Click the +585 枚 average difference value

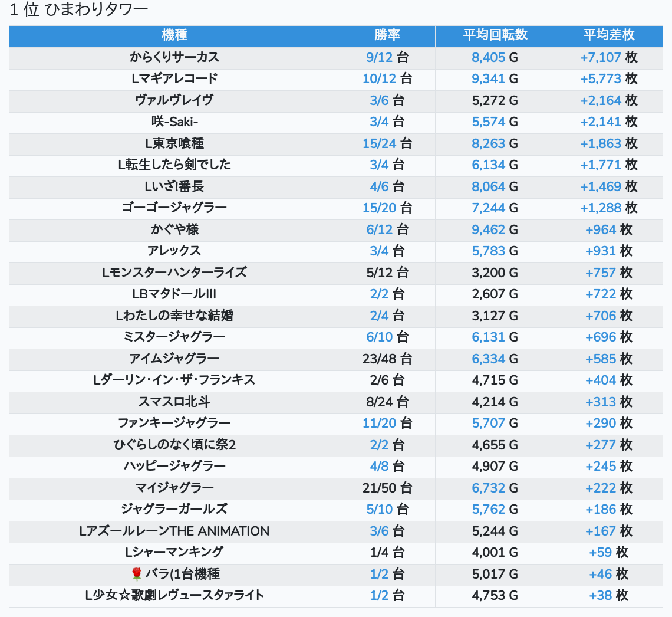(x=608, y=359)
